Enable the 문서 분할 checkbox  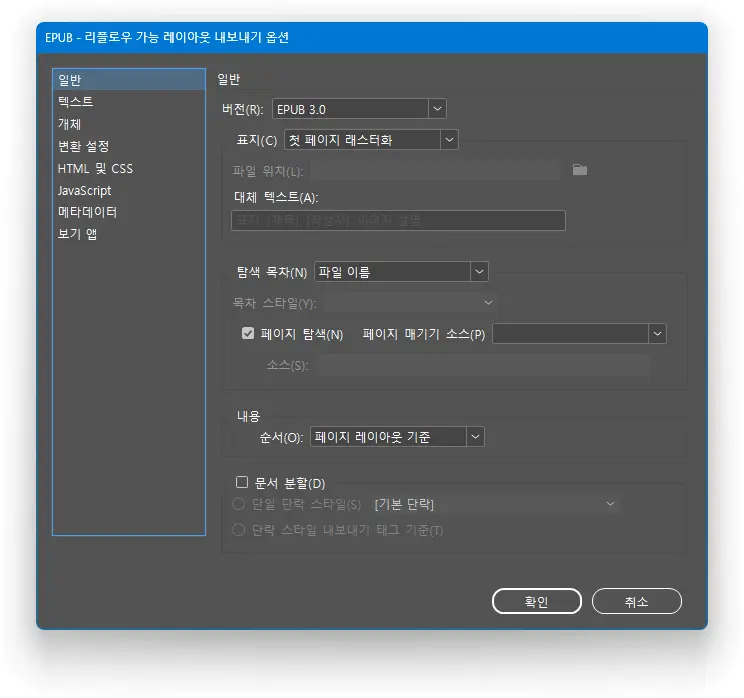click(242, 482)
